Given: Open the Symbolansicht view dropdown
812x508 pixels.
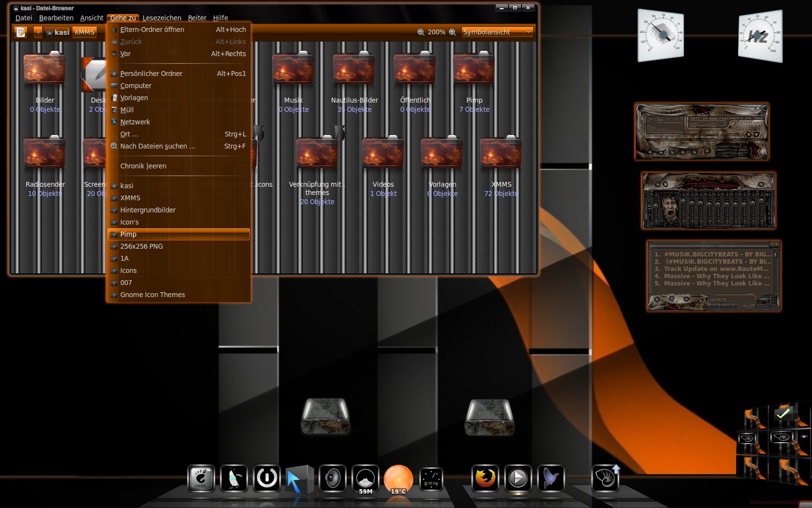Looking at the screenshot, I should click(x=497, y=32).
